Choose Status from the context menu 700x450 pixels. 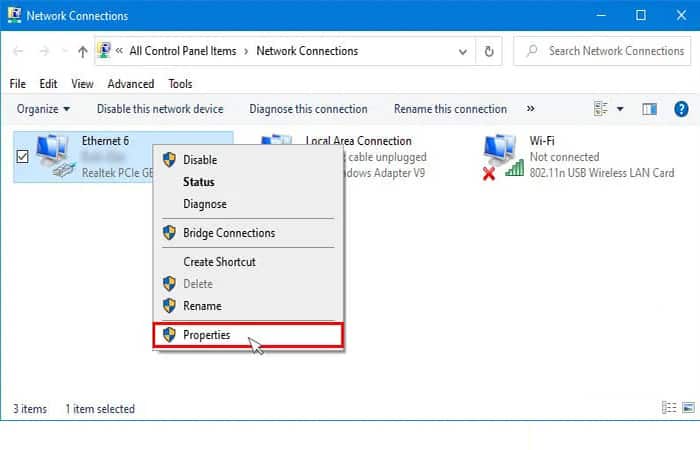click(x=248, y=182)
